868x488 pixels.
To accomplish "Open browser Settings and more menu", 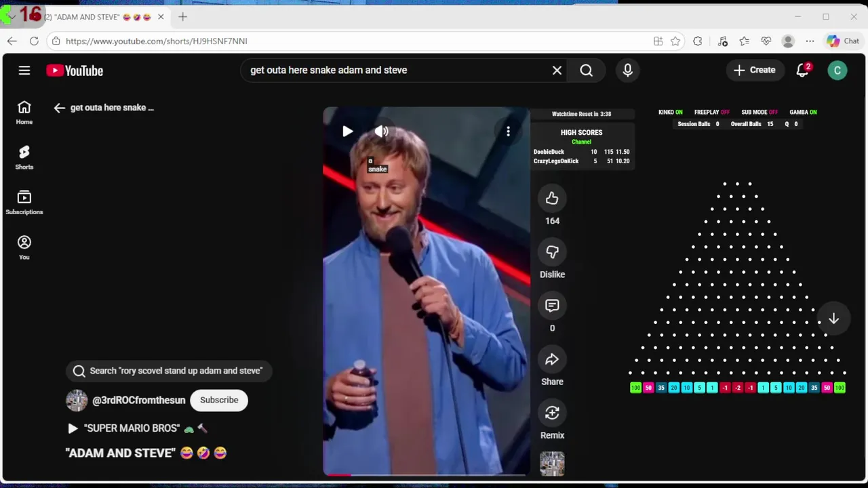I will tap(810, 41).
